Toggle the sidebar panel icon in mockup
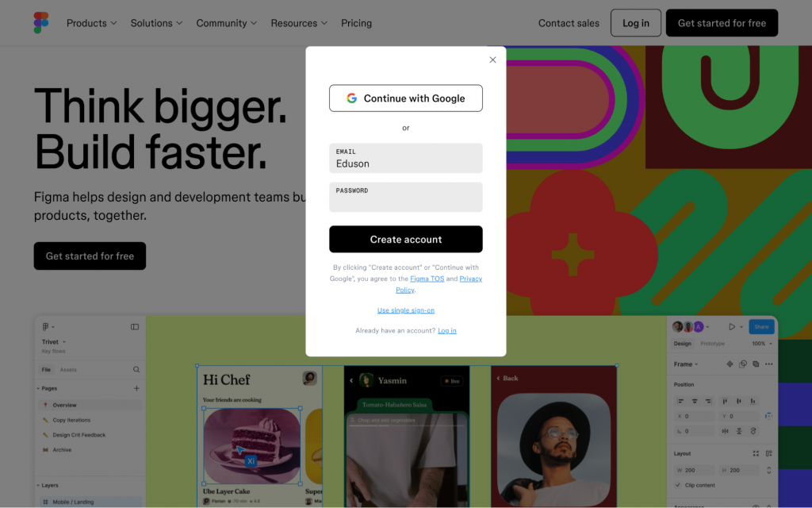812x508 pixels. [x=135, y=326]
